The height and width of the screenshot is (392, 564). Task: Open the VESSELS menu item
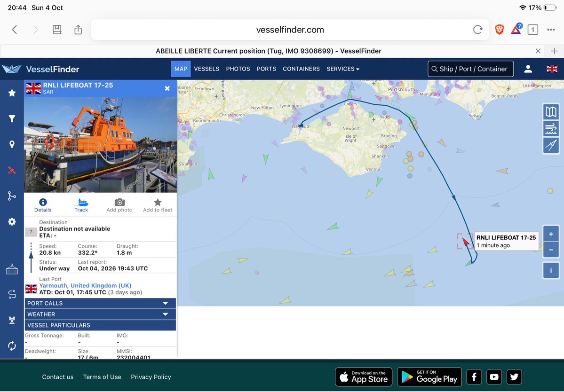207,69
